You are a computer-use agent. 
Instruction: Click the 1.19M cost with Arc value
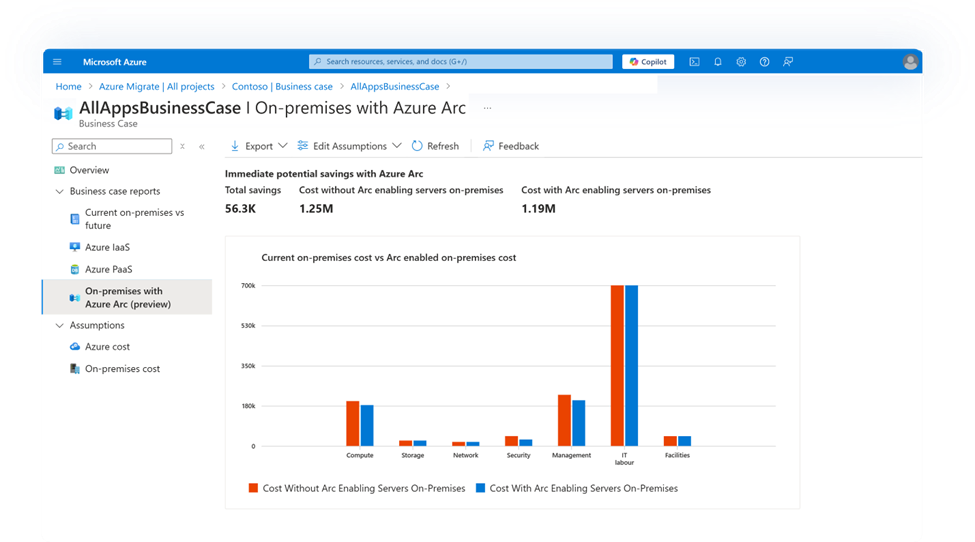click(x=538, y=209)
